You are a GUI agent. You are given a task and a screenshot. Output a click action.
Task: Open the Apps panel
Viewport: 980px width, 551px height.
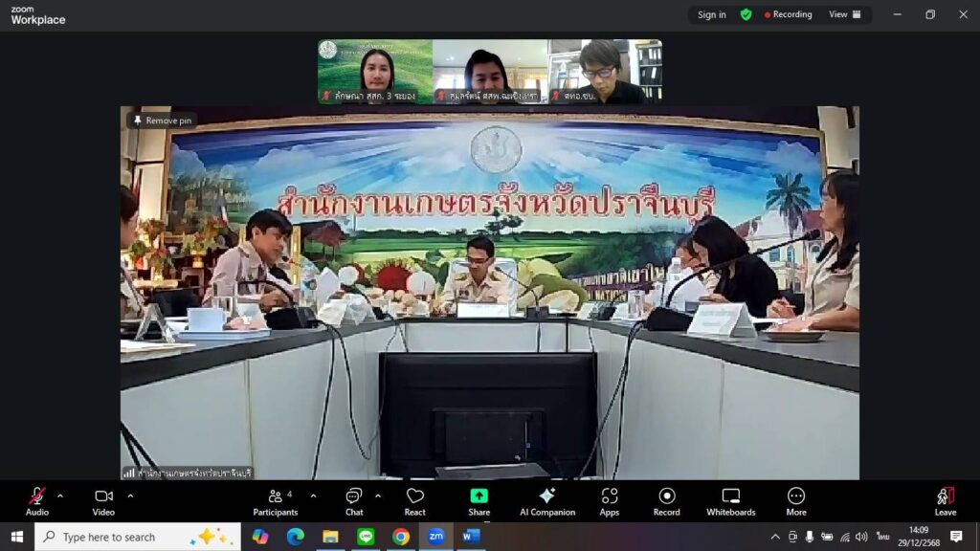pyautogui.click(x=610, y=499)
